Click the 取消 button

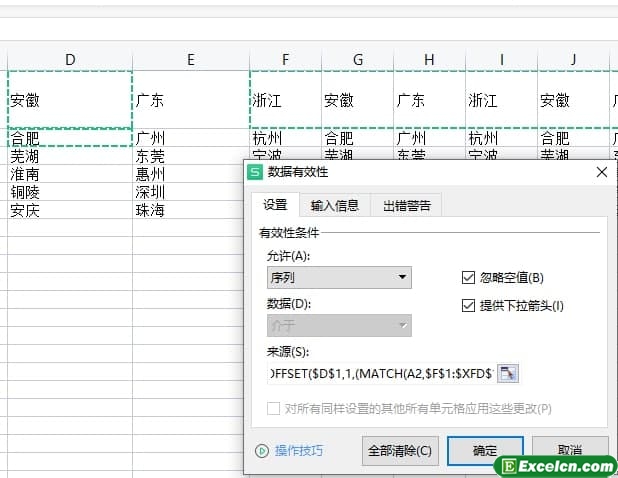click(x=570, y=451)
